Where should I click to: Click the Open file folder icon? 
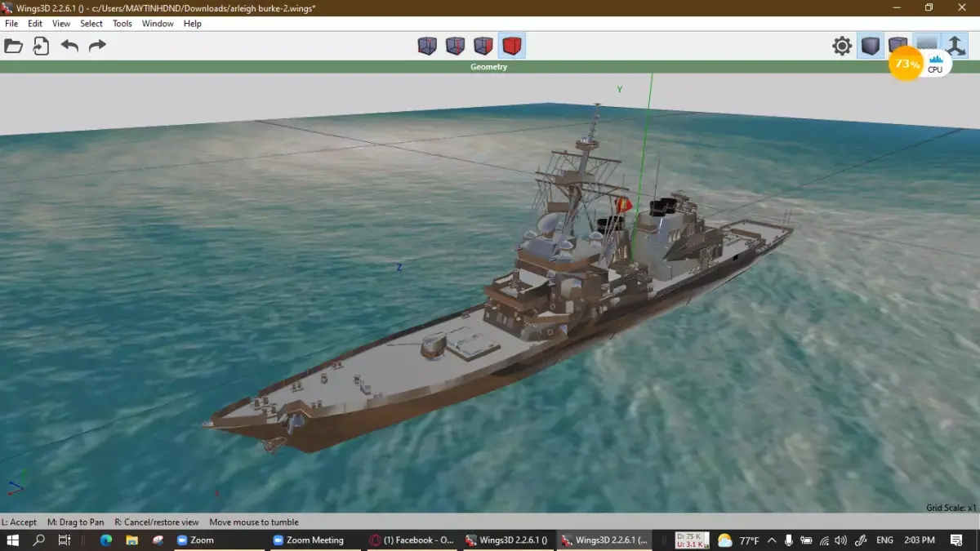click(x=13, y=46)
